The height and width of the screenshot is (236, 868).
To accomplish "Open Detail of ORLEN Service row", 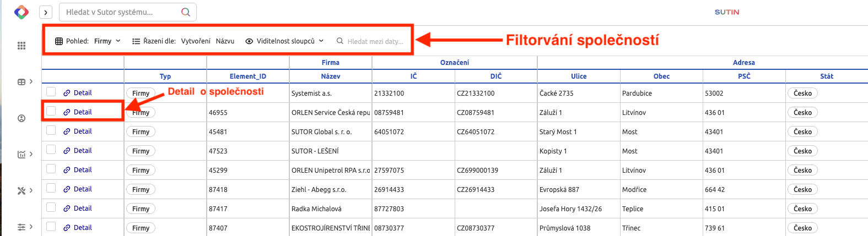I will click(83, 112).
